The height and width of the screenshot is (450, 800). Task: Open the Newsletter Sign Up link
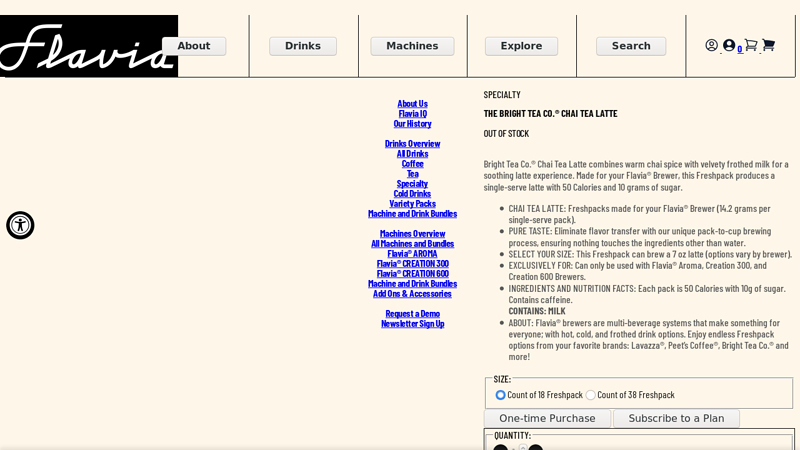pos(412,324)
